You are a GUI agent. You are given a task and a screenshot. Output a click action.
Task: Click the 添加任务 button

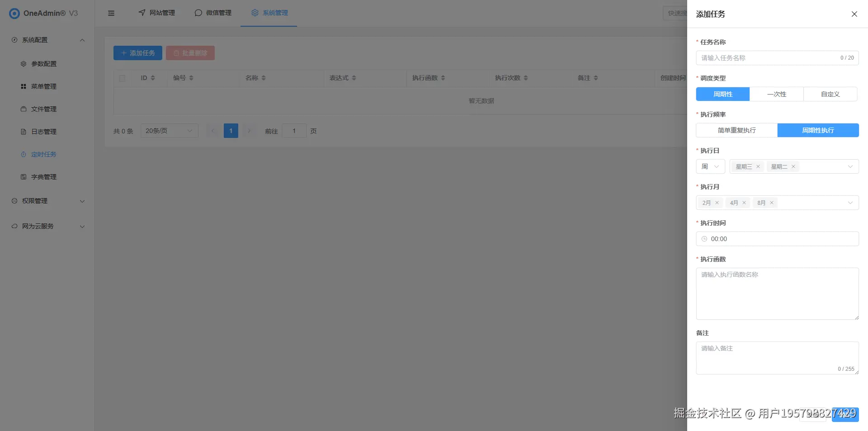[x=137, y=53]
